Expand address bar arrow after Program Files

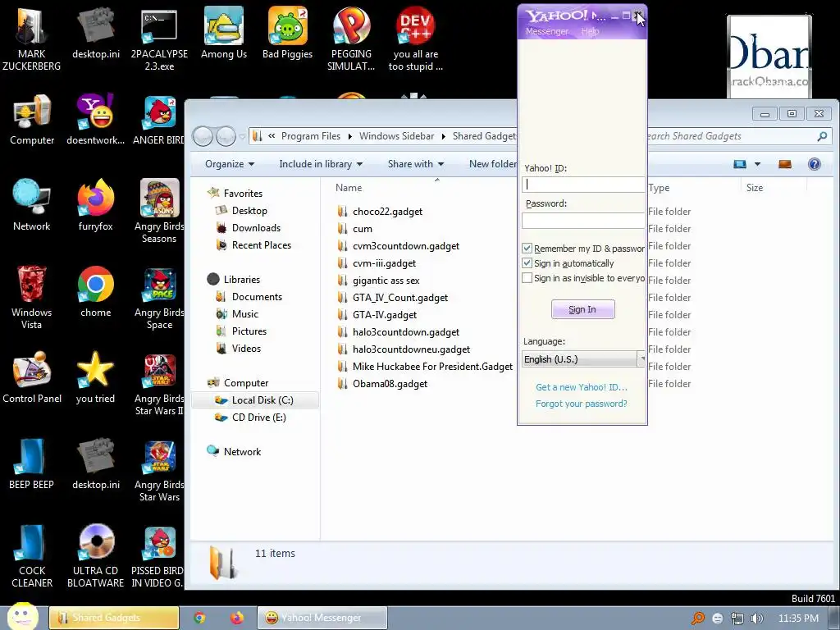click(349, 137)
